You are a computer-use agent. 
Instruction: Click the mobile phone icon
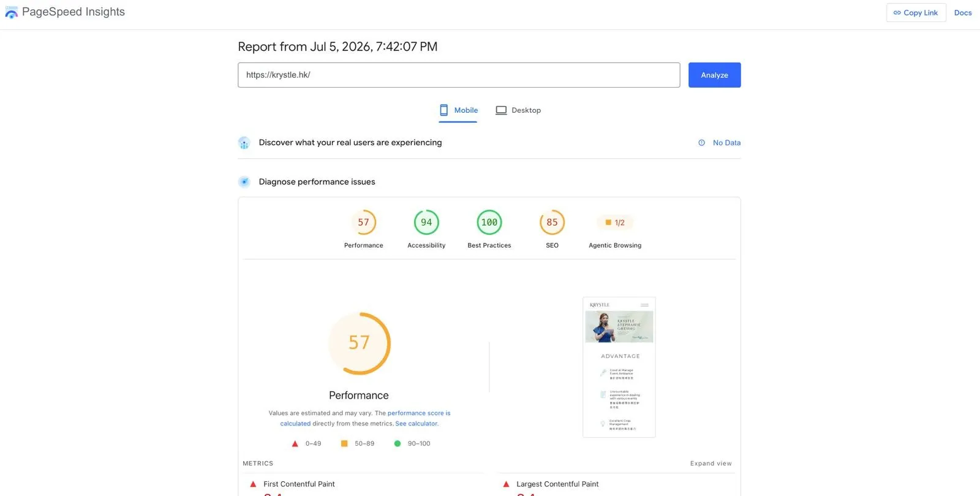[444, 110]
